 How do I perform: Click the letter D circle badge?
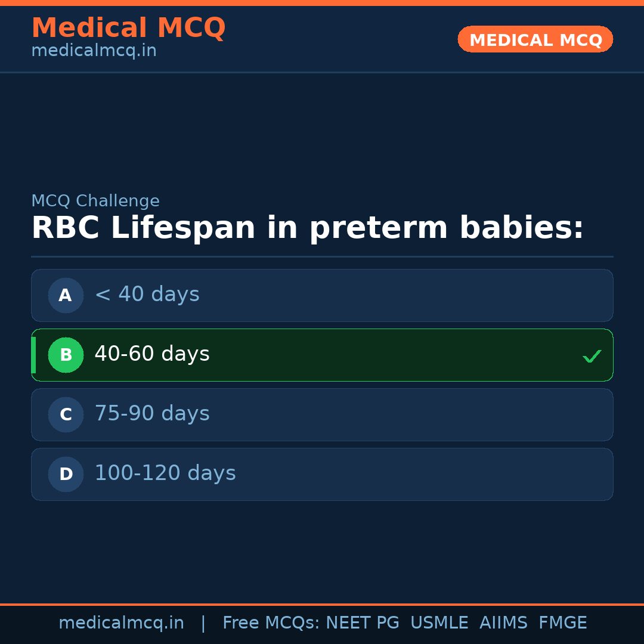coord(66,474)
